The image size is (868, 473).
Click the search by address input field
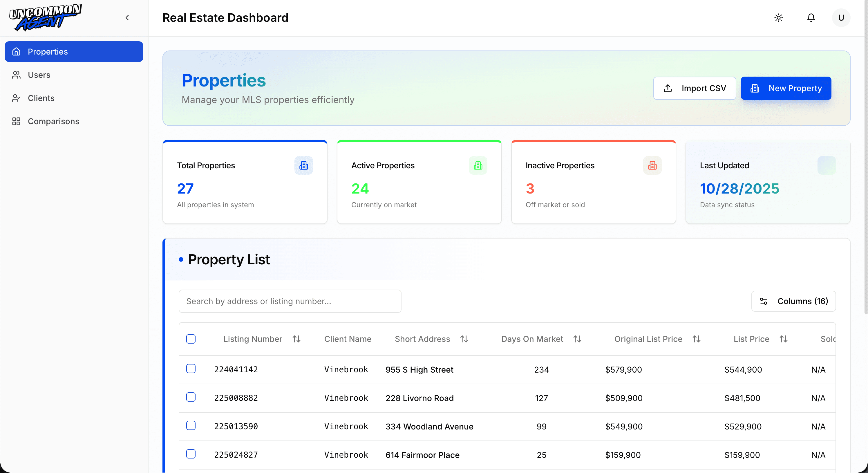pos(290,301)
